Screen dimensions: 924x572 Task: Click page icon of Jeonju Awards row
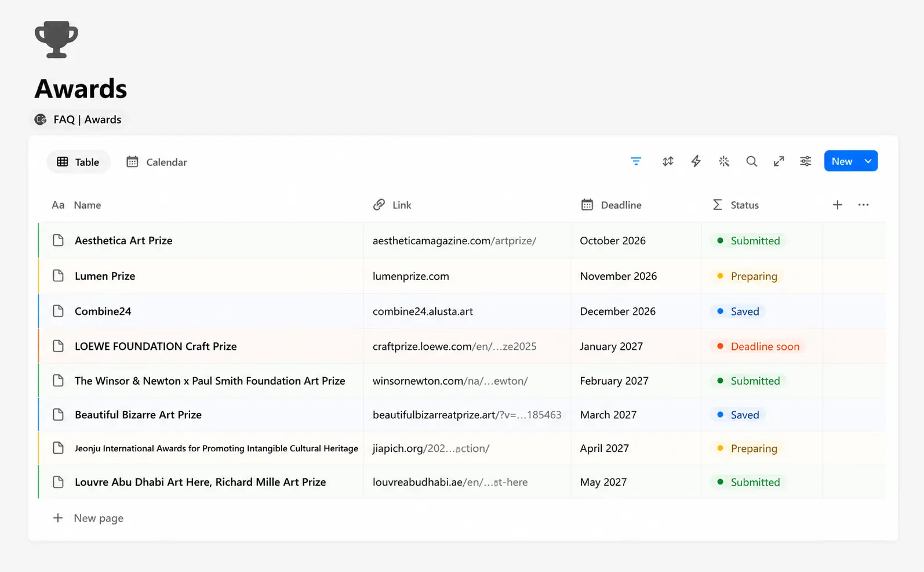click(x=58, y=448)
